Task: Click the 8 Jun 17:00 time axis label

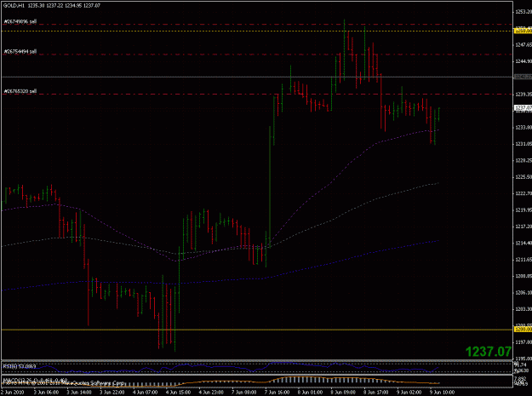Action: coord(377,393)
